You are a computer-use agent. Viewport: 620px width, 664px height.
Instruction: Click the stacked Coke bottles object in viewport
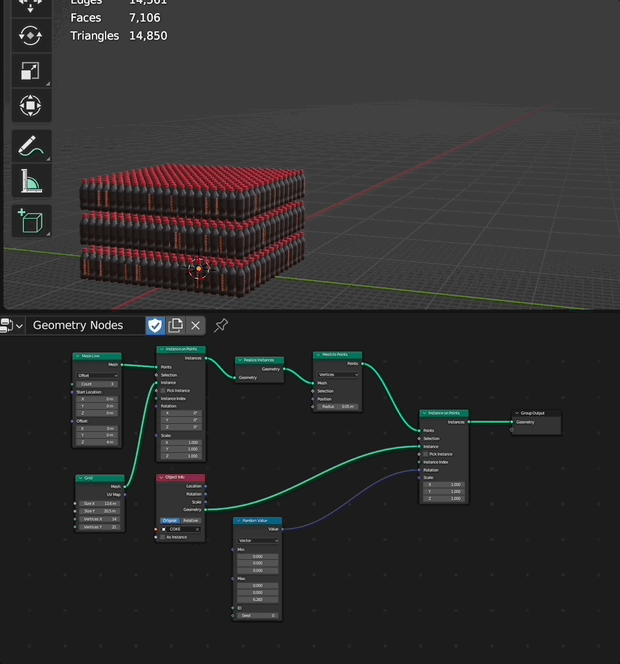coord(193,229)
